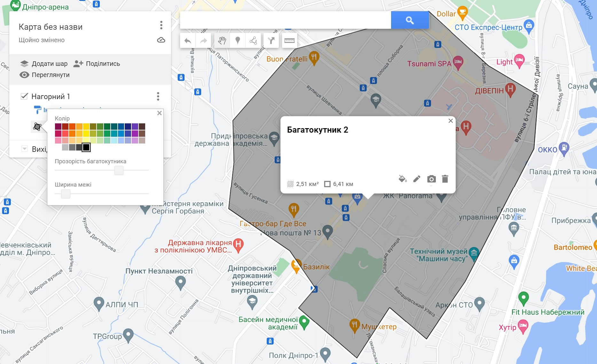Viewport: 597px width, 364px height.
Task: Activate the measure distance ruler tool
Action: 289,41
